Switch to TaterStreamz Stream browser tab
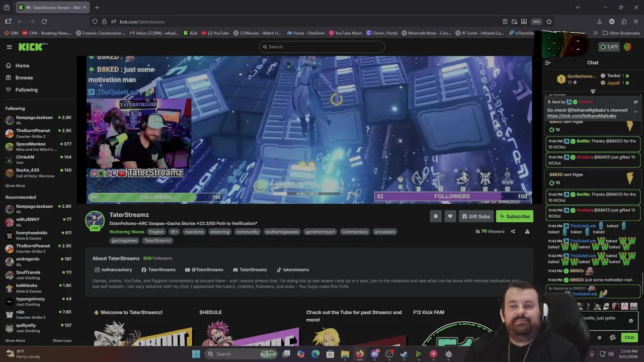The height and width of the screenshot is (362, 644). click(x=52, y=8)
